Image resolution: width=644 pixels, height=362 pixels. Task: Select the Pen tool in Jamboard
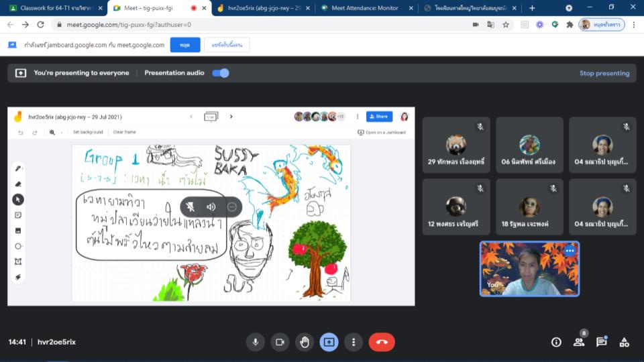[18, 168]
